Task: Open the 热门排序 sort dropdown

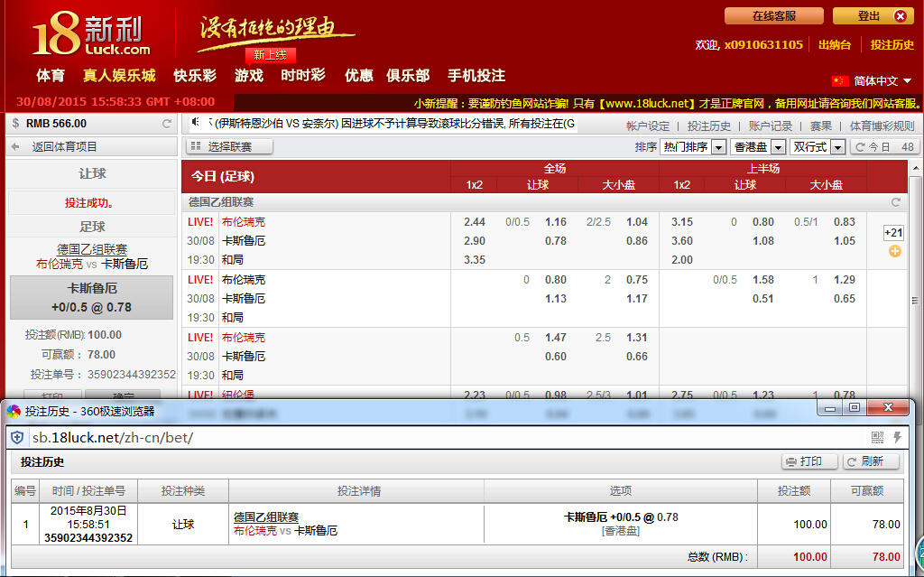Action: click(x=693, y=147)
